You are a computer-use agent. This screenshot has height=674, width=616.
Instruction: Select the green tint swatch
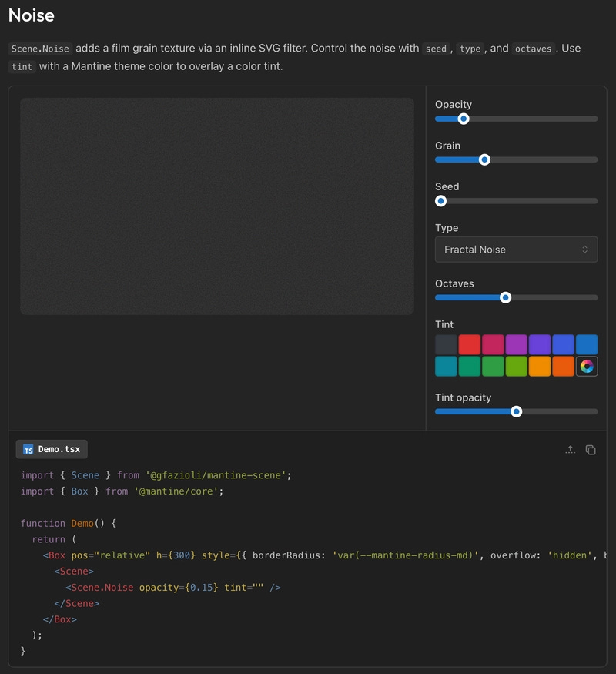tap(493, 366)
